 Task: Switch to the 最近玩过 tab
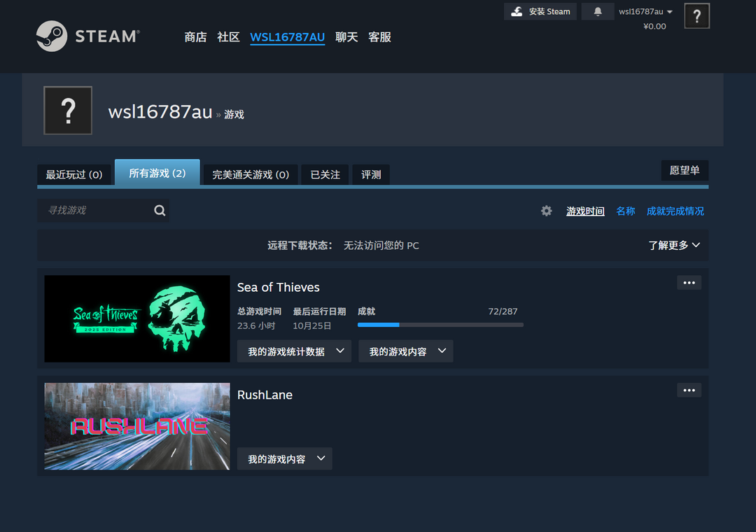74,174
